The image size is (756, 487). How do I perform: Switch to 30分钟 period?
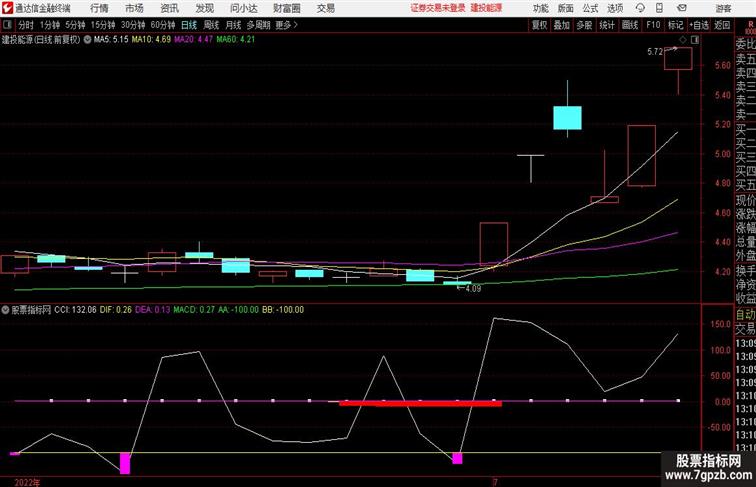tap(133, 25)
